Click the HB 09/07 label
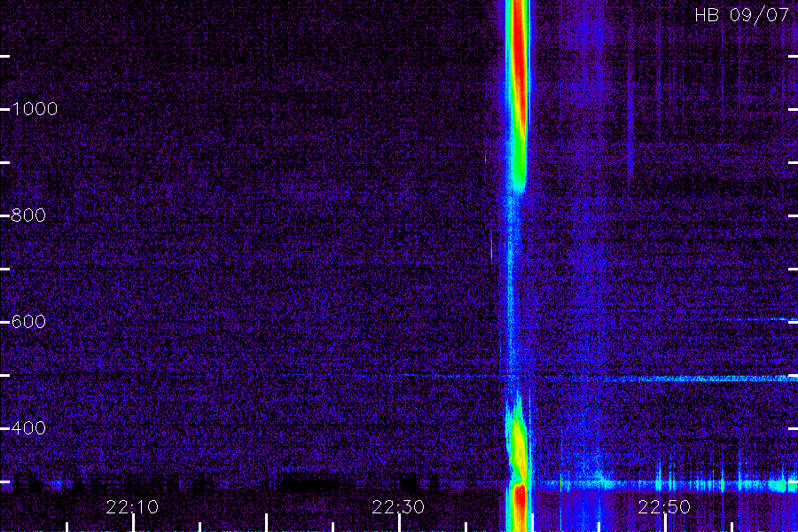The image size is (798, 532). coord(741,15)
